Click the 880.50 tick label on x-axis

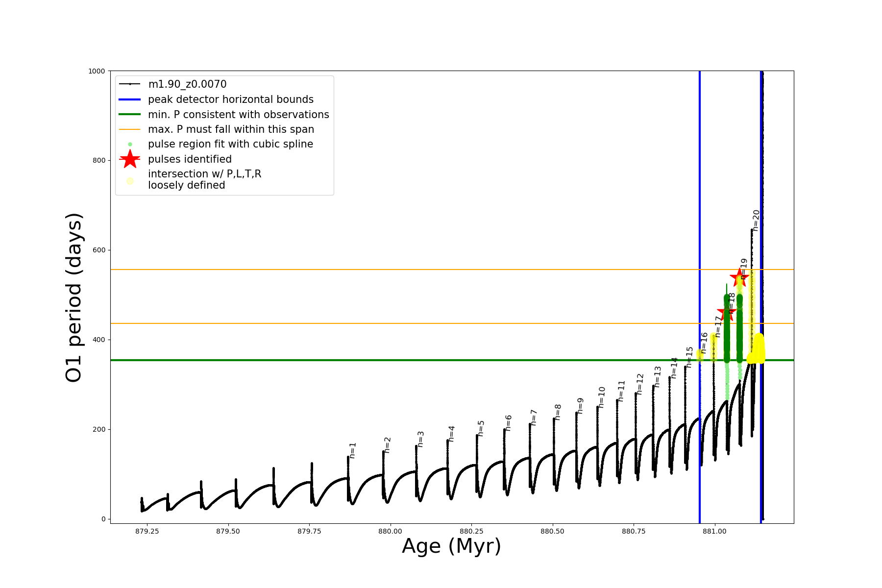point(553,531)
